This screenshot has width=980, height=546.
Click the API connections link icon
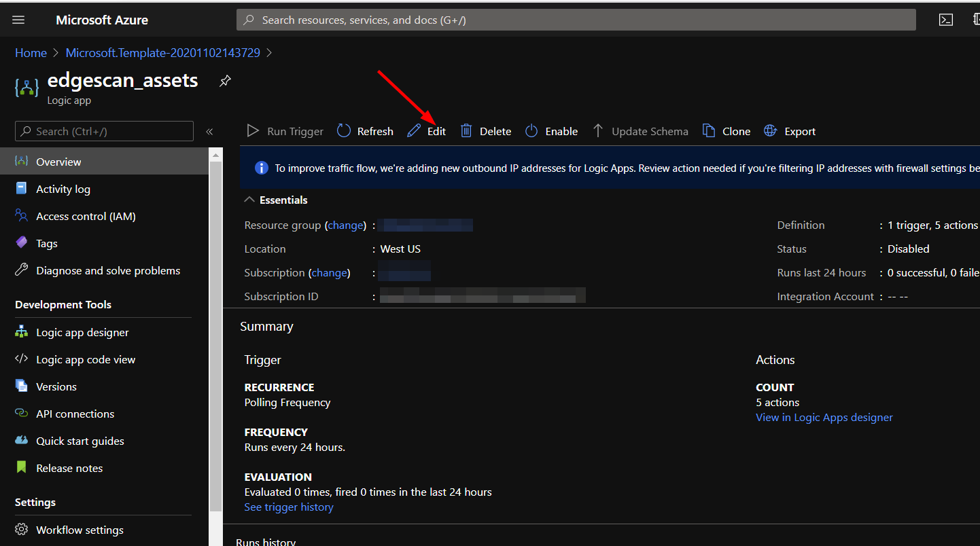tap(22, 414)
